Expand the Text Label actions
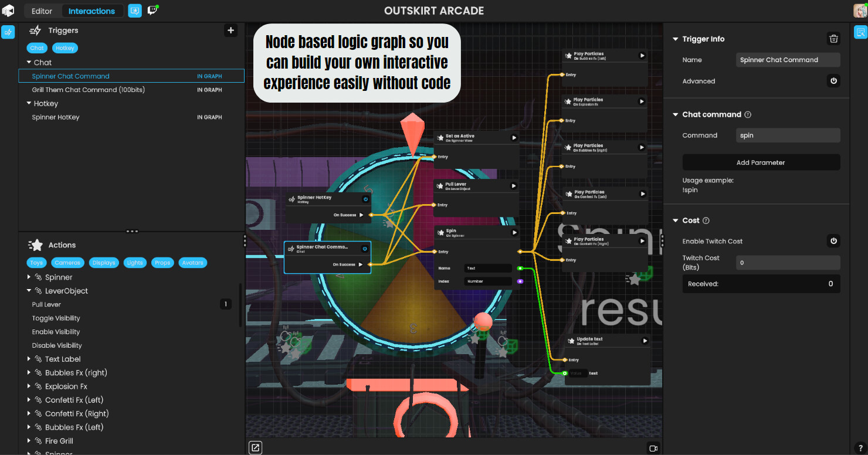 pos(29,359)
